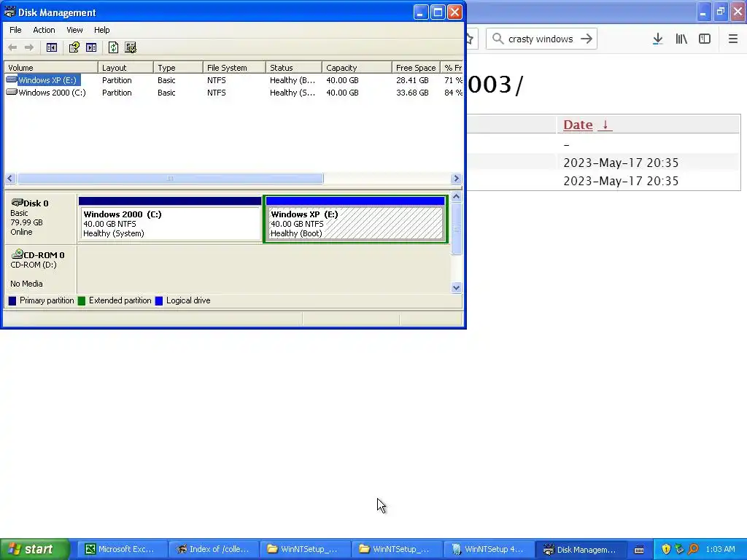Toggle the browser sidebar icon
Image resolution: width=747 pixels, height=560 pixels.
tap(705, 39)
